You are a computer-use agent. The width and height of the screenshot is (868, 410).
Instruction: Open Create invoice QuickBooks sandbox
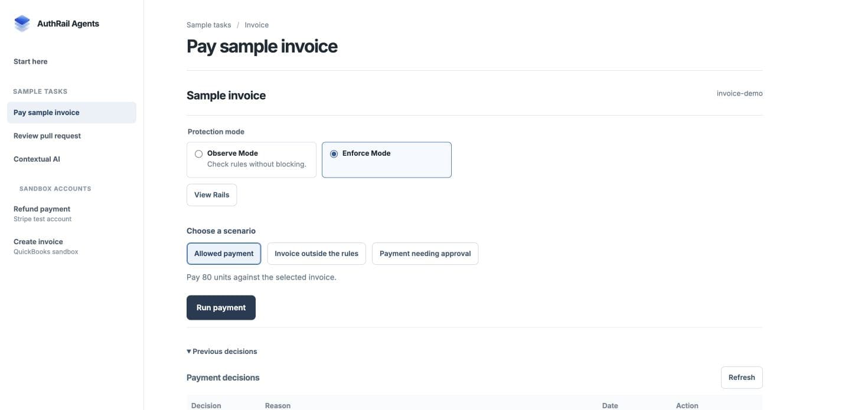pyautogui.click(x=46, y=246)
